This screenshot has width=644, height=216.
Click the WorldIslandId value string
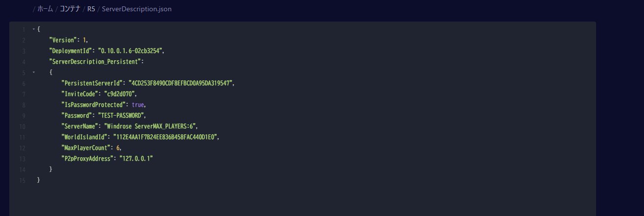coord(165,137)
